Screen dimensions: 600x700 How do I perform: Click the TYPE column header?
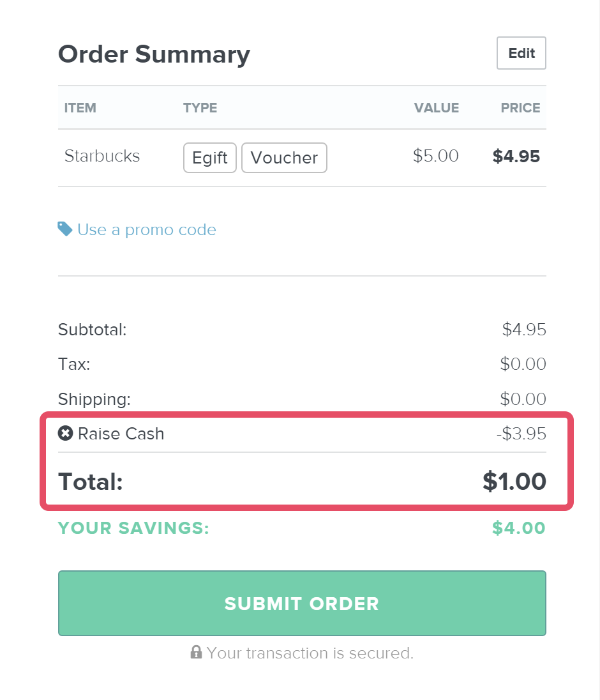click(x=200, y=108)
